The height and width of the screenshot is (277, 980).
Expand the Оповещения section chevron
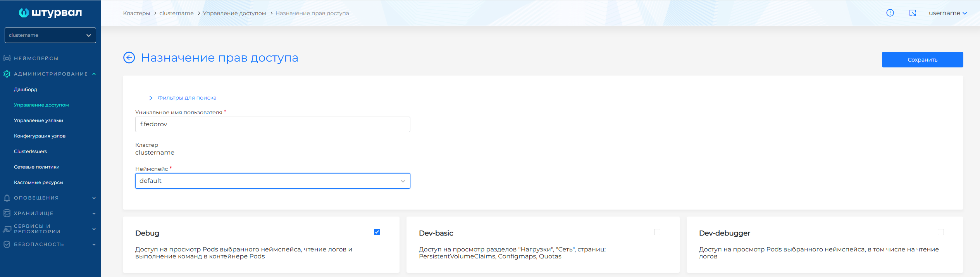pyautogui.click(x=94, y=198)
